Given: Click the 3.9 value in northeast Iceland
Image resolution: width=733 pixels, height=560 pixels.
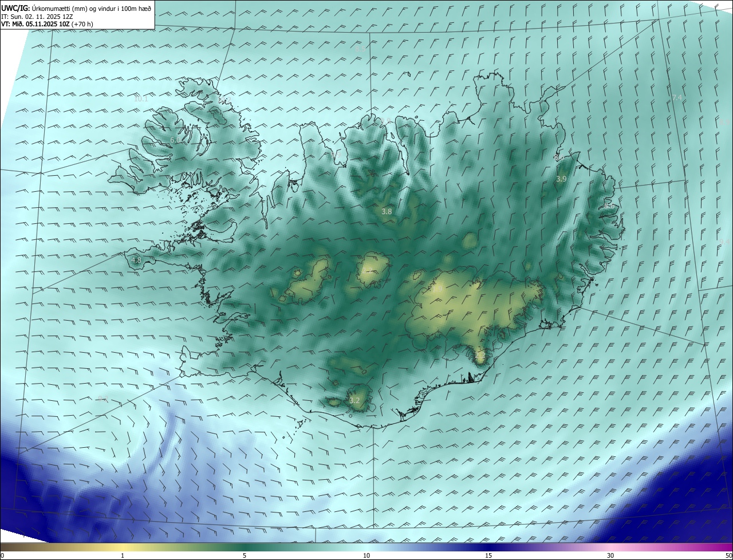Looking at the screenshot, I should pyautogui.click(x=561, y=179).
